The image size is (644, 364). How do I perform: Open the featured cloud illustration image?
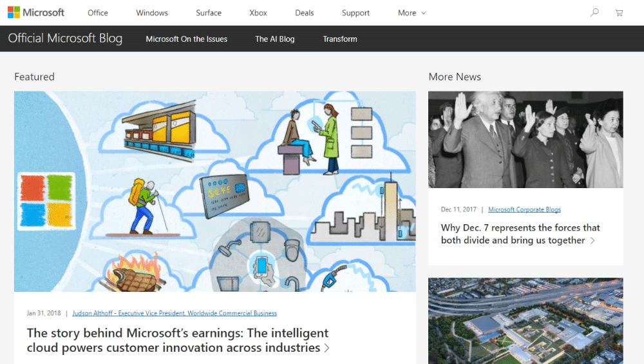[214, 191]
